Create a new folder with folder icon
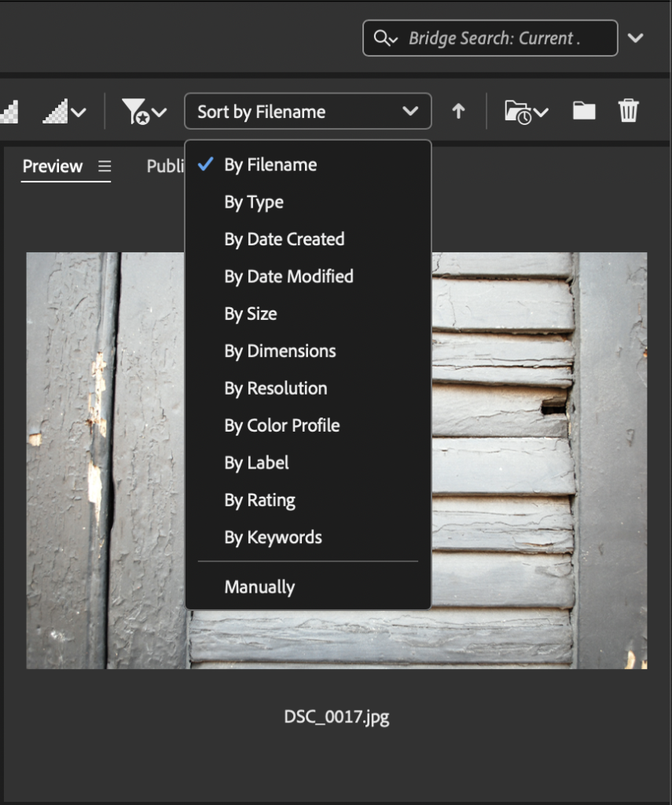Screen dimensions: 672x805 [x=583, y=111]
